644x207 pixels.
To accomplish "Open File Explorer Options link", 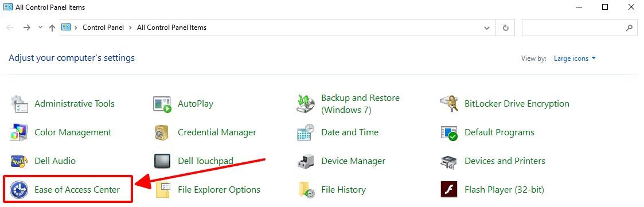I will pyautogui.click(x=219, y=190).
